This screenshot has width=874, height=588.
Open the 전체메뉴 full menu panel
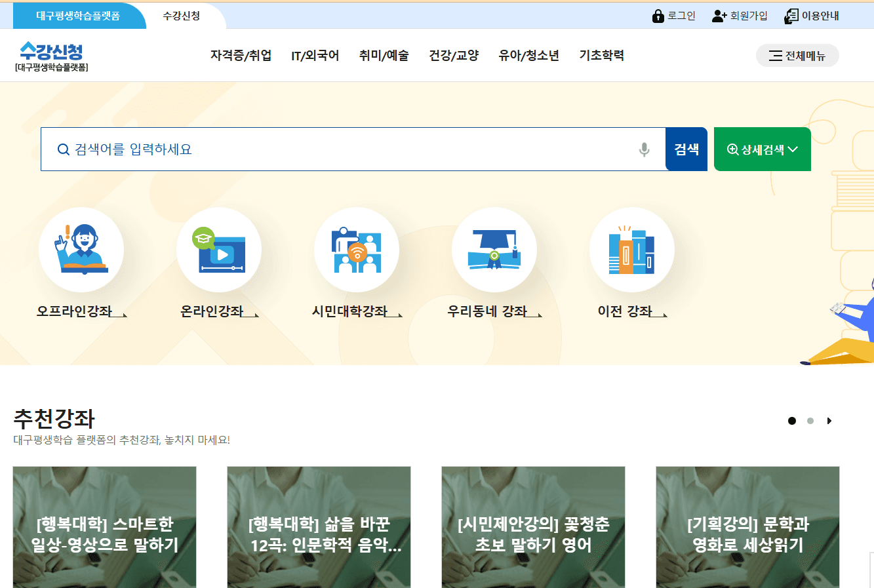pyautogui.click(x=797, y=55)
